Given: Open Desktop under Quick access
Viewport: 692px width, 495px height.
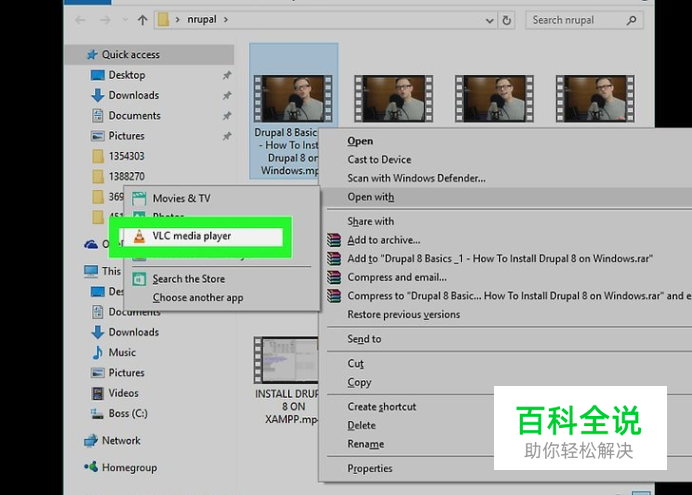Looking at the screenshot, I should pos(127,75).
